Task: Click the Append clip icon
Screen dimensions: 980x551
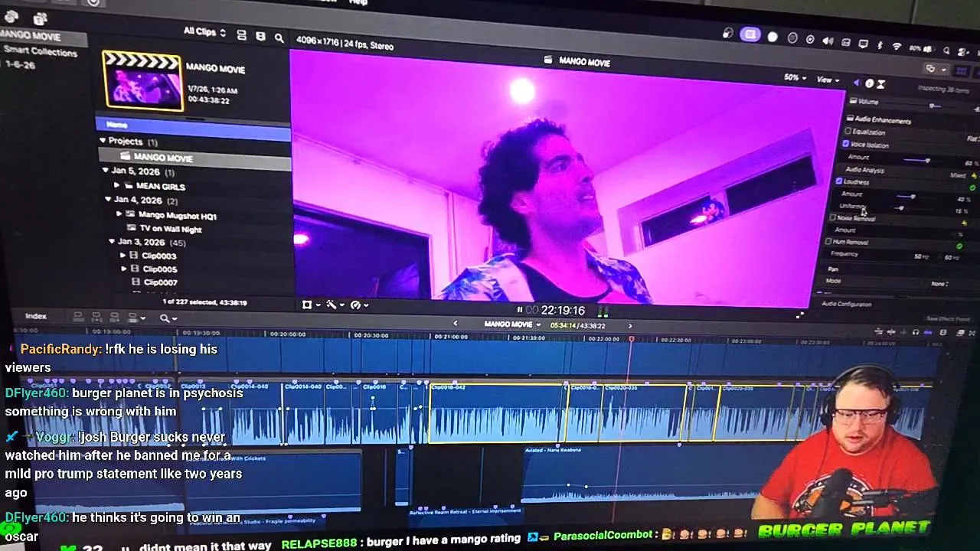Action: (x=115, y=317)
